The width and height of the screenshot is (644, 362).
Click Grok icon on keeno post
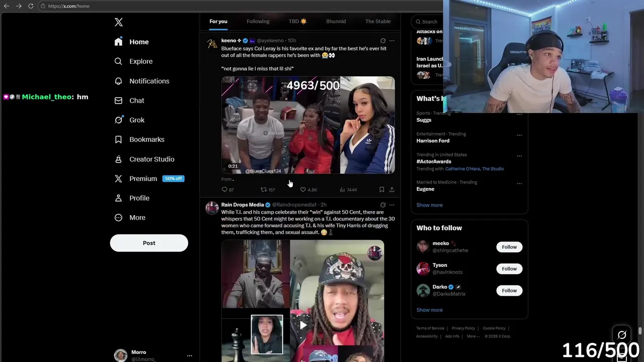tap(383, 41)
